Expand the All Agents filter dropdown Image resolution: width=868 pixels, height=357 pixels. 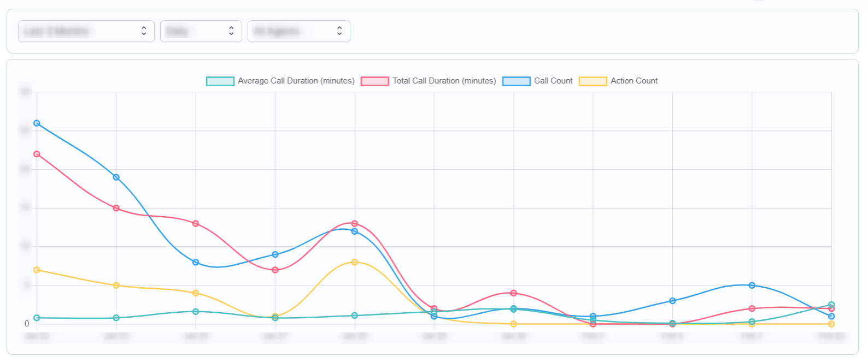(298, 31)
